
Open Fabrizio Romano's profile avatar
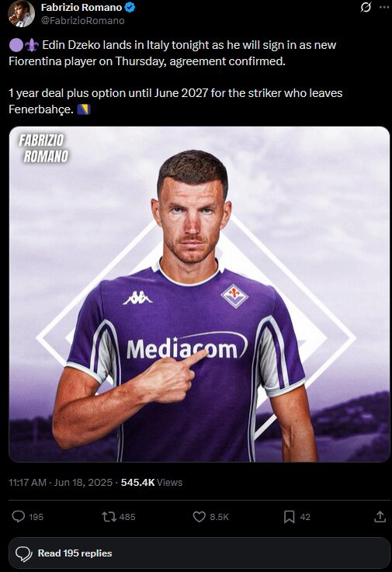(x=21, y=14)
